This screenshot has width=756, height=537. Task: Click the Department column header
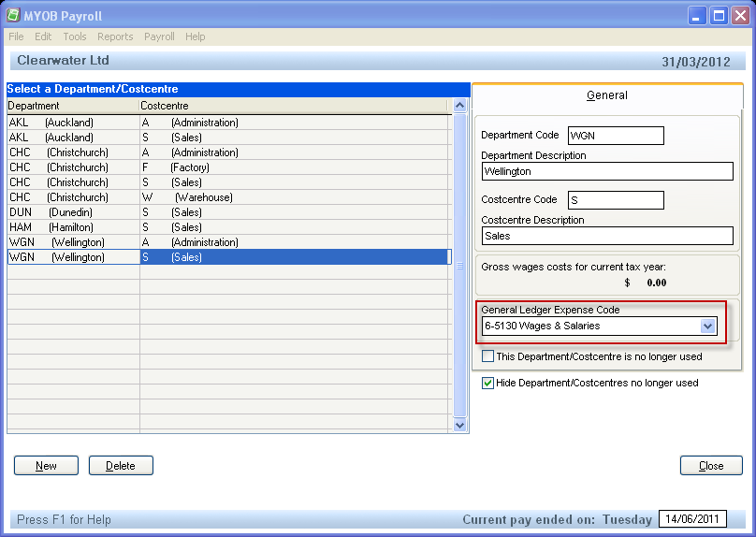[x=73, y=106]
